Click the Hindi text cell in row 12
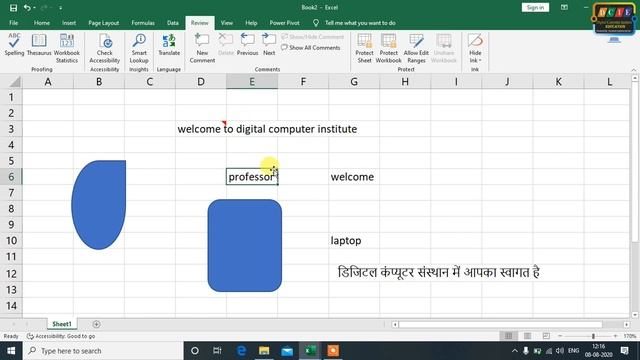640x360 pixels. click(x=438, y=272)
